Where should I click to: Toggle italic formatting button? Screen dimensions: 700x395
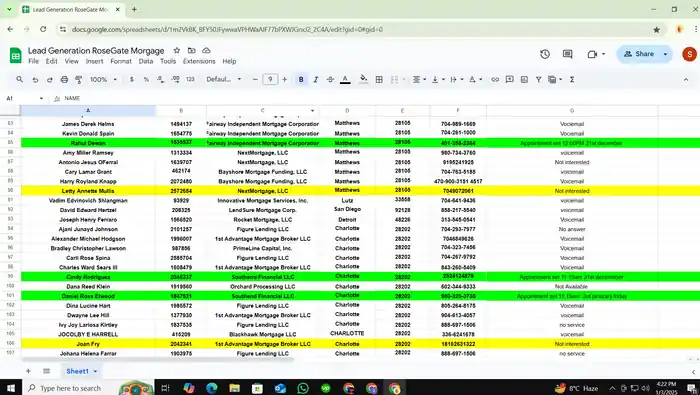(316, 79)
